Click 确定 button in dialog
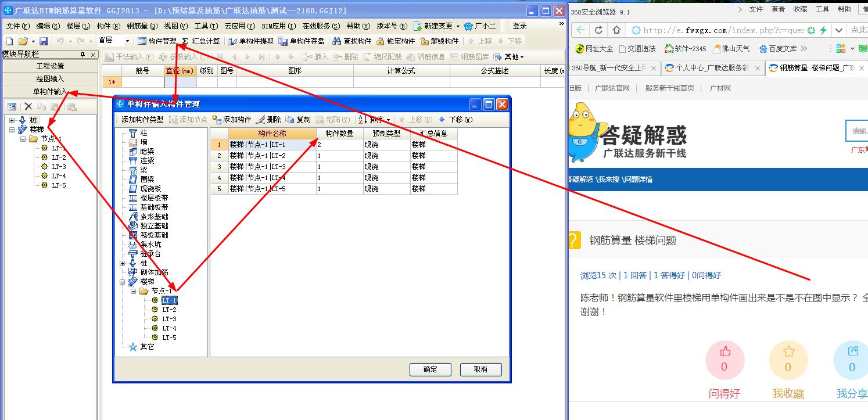 (431, 369)
